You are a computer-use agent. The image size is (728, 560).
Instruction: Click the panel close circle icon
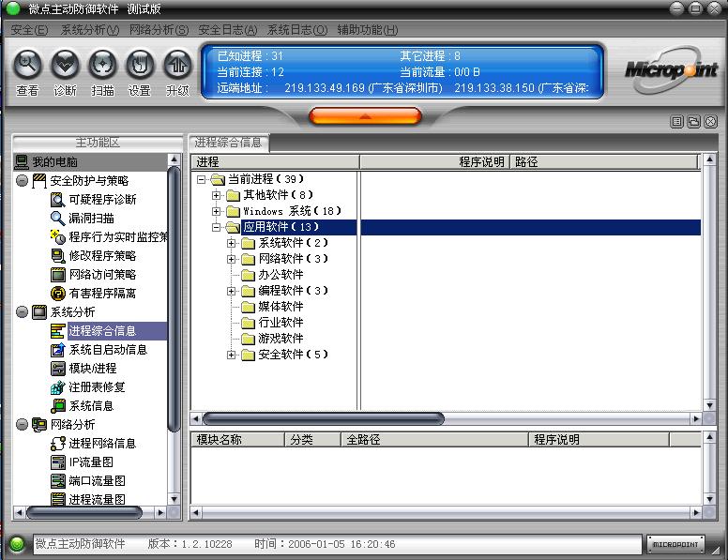(x=711, y=122)
